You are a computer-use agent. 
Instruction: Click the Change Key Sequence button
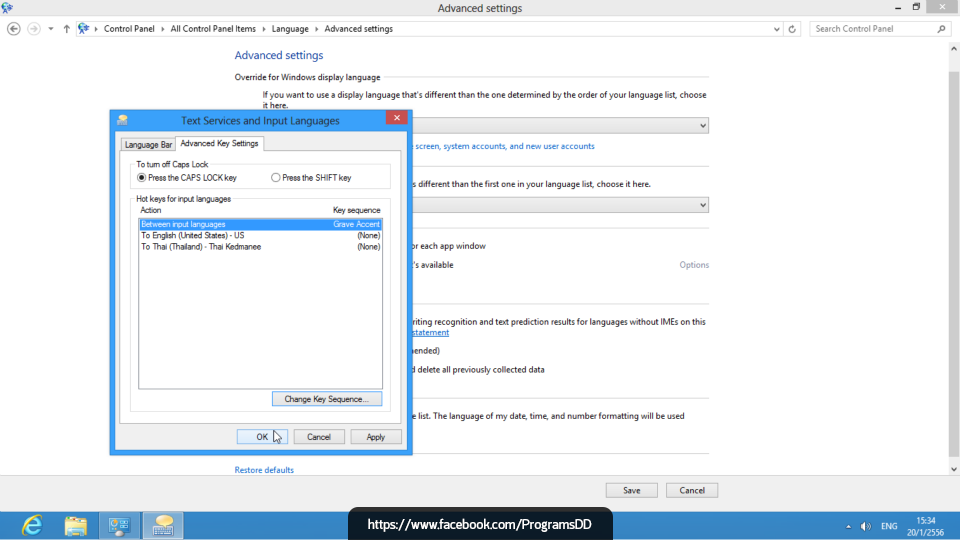(326, 399)
